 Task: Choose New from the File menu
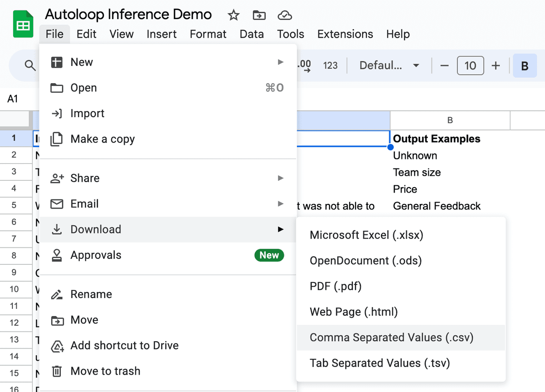coord(168,62)
